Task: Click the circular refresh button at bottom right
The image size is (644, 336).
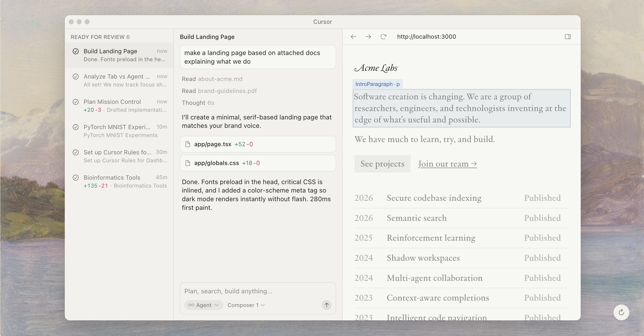Action: pos(621,312)
